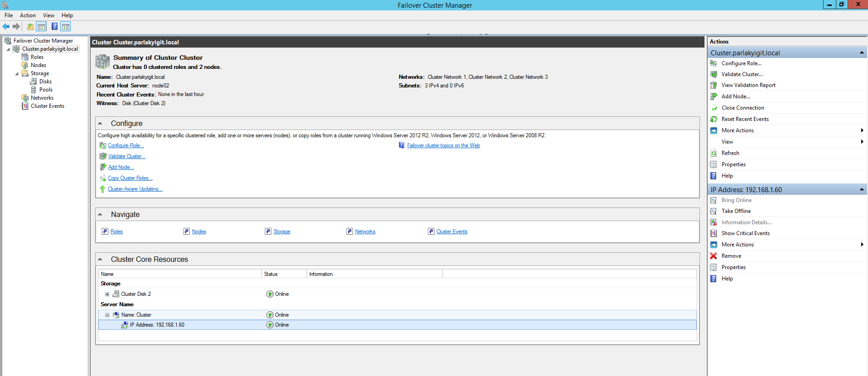Screen dimensions: 868x376
Task: Click the Configure Role... link in Configure
Action: [126, 145]
